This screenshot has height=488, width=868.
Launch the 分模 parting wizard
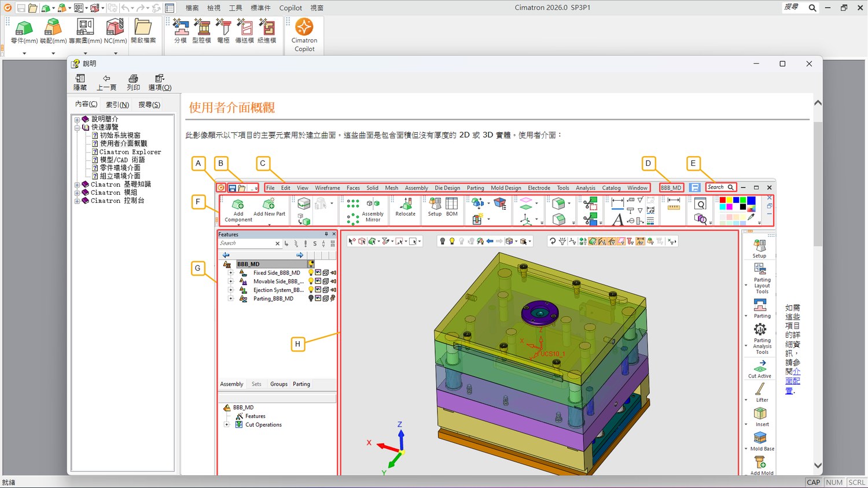click(x=181, y=27)
